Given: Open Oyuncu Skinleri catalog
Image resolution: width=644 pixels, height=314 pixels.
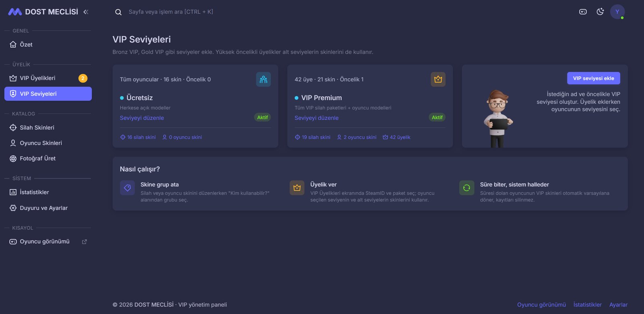Looking at the screenshot, I should (x=48, y=143).
